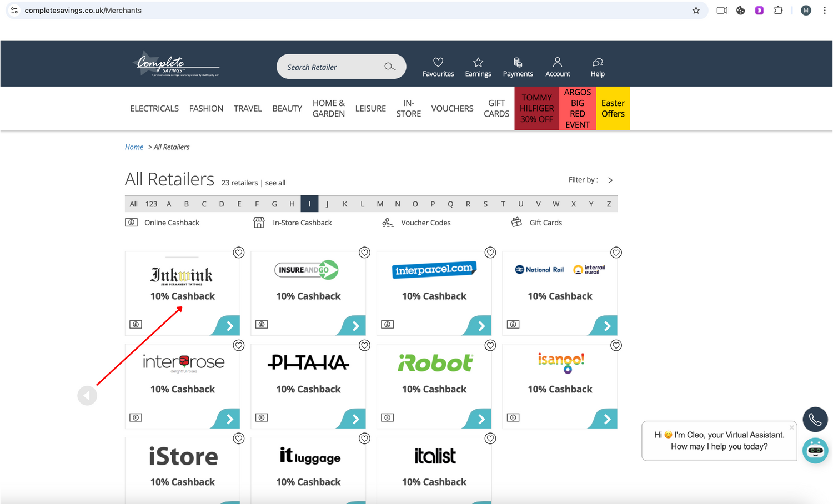Open InsureandGo retailer arrow button

pyautogui.click(x=351, y=326)
